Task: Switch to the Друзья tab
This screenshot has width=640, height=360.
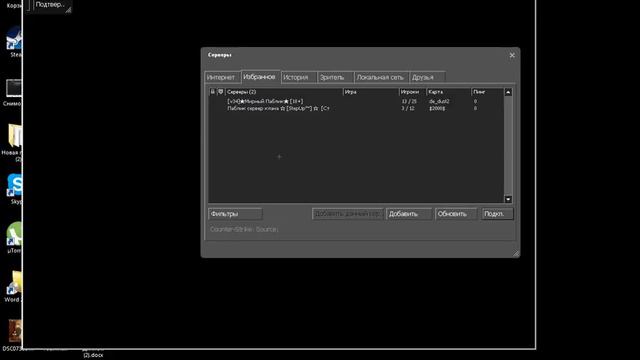Action: 427,78
